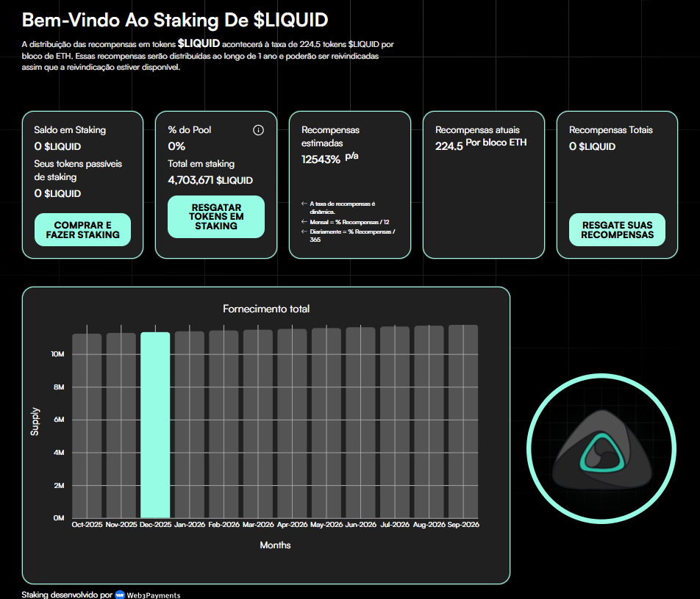Click the Saldo em Staking card heading

tap(70, 130)
